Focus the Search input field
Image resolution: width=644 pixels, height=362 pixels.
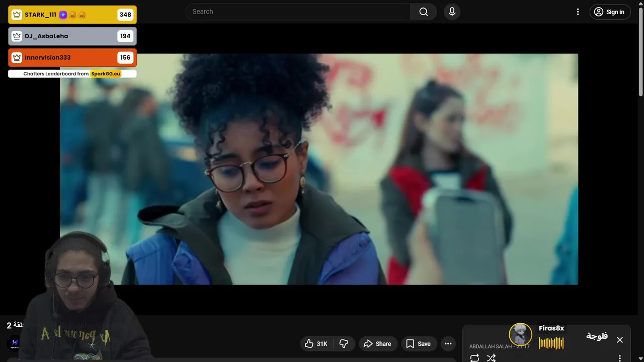(x=298, y=12)
